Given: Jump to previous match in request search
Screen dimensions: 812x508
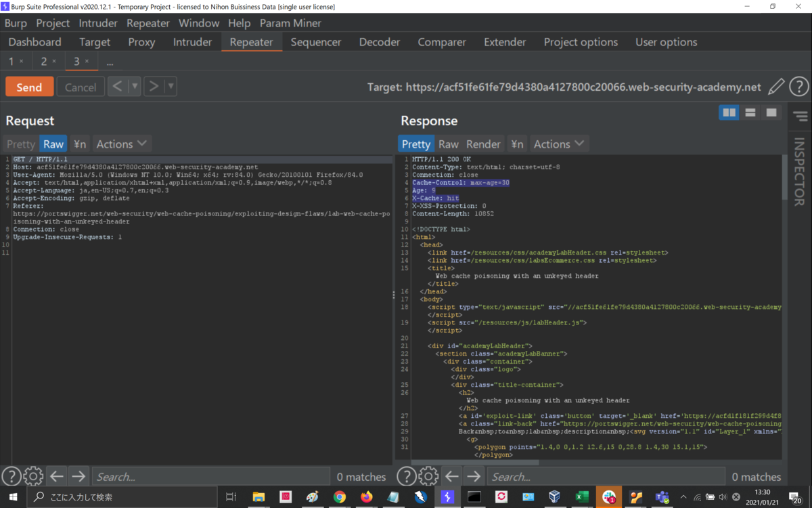Looking at the screenshot, I should [x=57, y=477].
